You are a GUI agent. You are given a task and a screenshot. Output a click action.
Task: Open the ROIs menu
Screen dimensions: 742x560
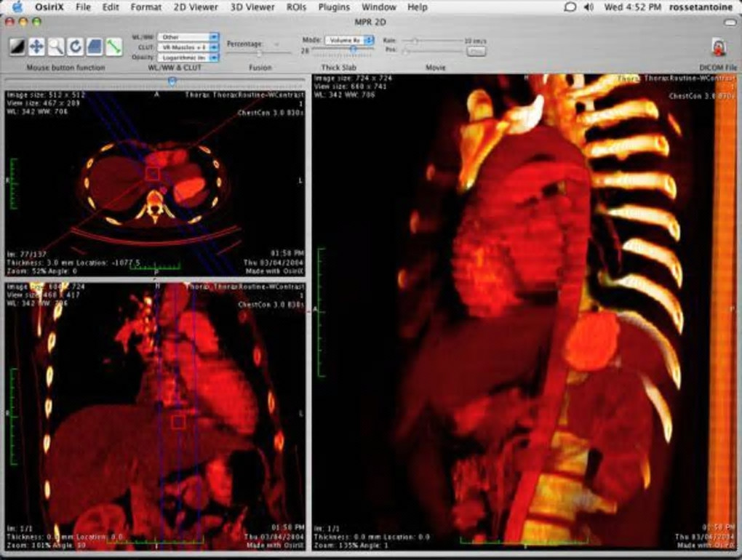296,7
